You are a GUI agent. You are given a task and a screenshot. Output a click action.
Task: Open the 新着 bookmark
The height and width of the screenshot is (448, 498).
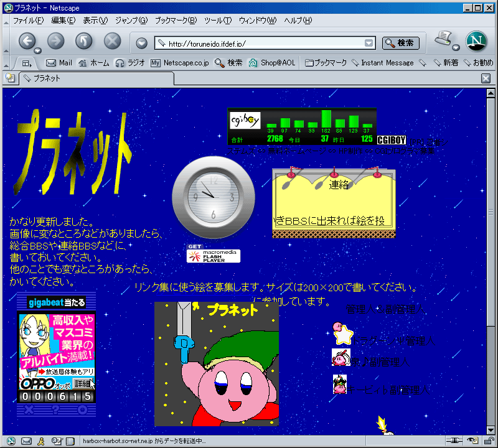(x=446, y=63)
